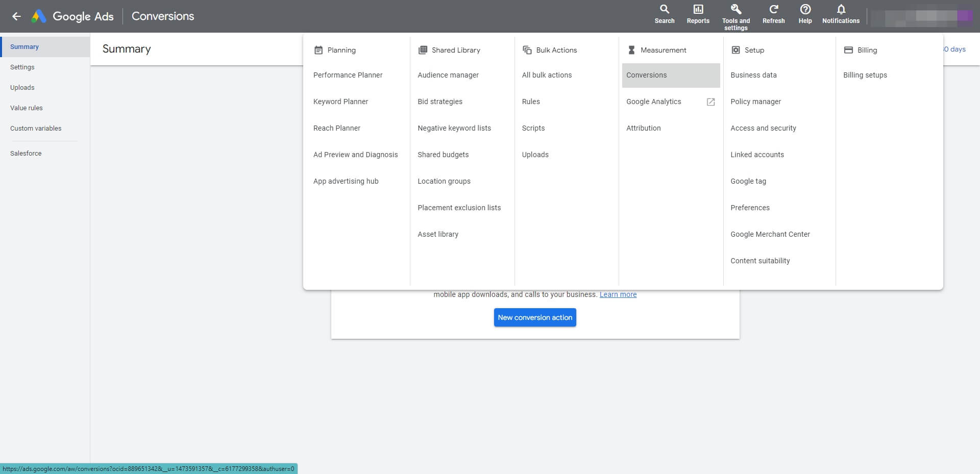Click the Setup gear-window icon
The width and height of the screenshot is (980, 474).
coord(736,50)
